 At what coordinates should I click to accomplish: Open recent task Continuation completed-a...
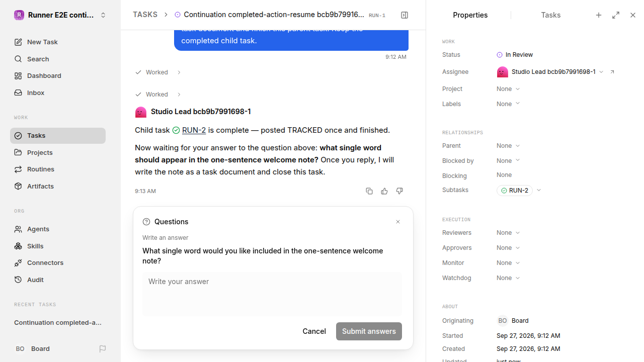pyautogui.click(x=58, y=322)
